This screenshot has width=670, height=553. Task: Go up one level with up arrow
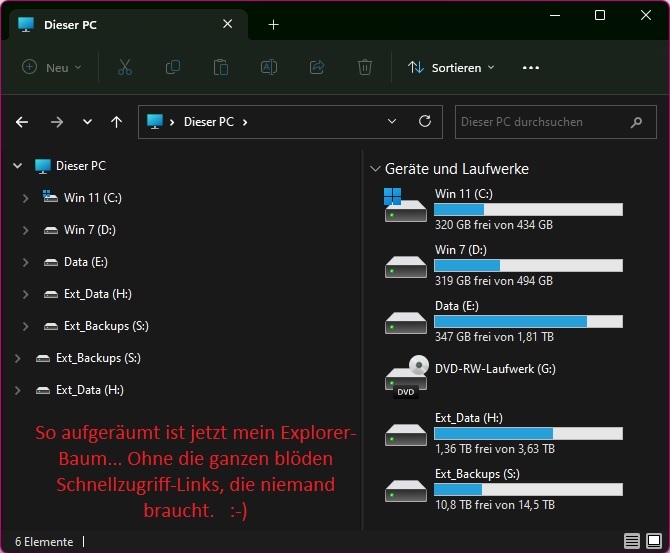click(116, 122)
